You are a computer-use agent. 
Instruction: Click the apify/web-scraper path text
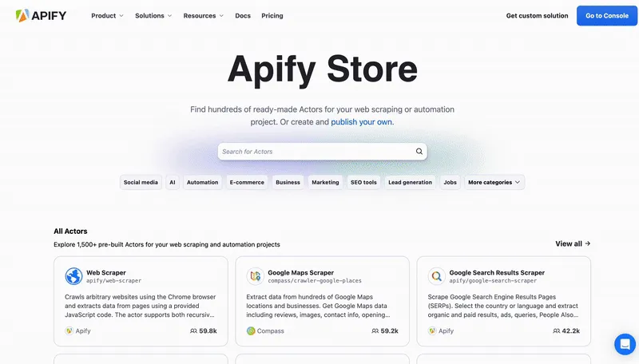tap(113, 280)
